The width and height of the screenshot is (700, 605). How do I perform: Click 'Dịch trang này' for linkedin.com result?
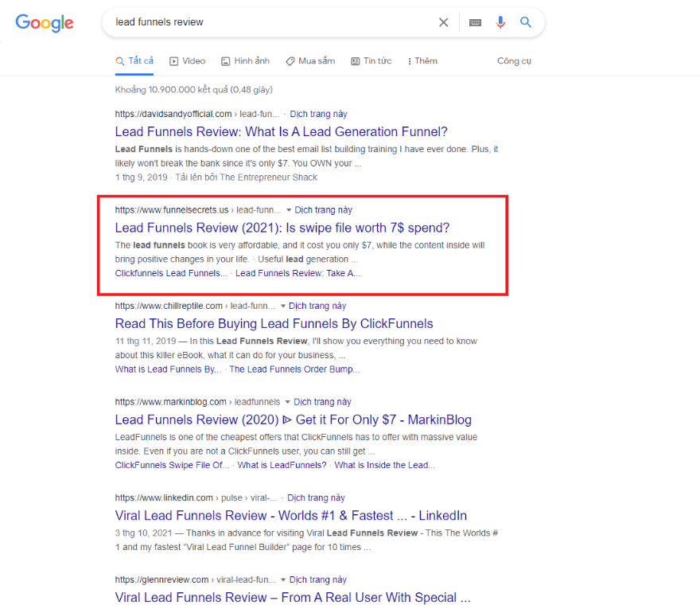tap(316, 498)
